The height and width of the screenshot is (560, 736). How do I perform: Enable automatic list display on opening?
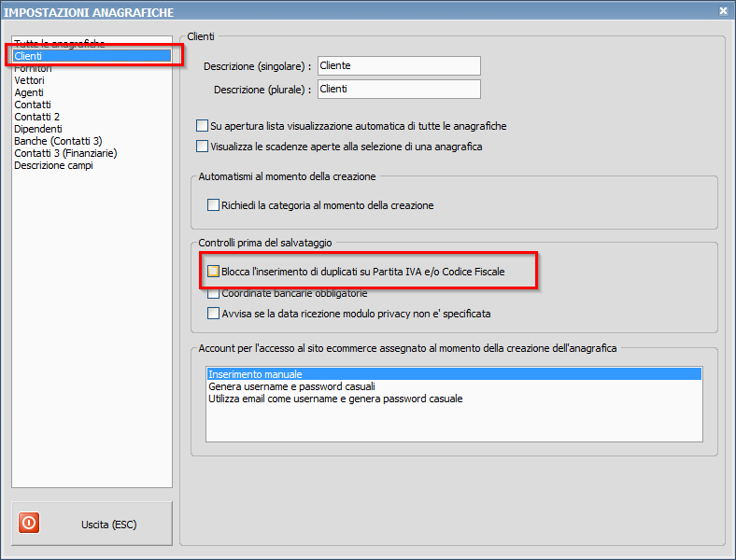pyautogui.click(x=202, y=126)
